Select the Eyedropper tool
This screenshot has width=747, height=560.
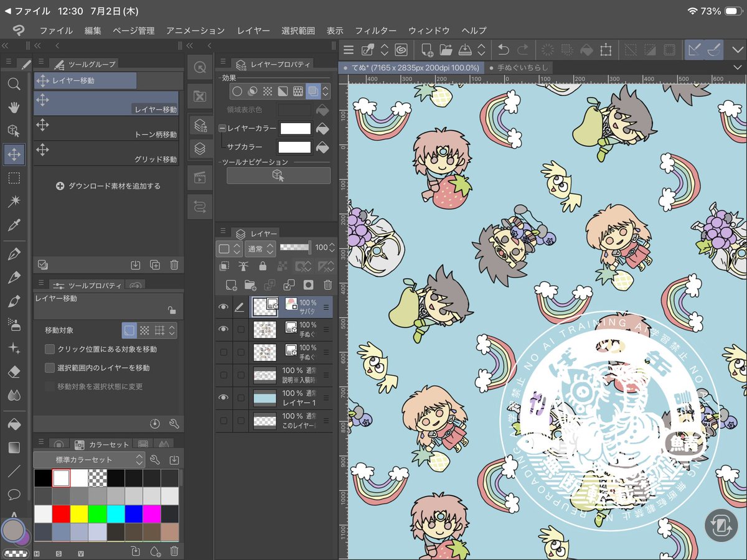(x=14, y=225)
